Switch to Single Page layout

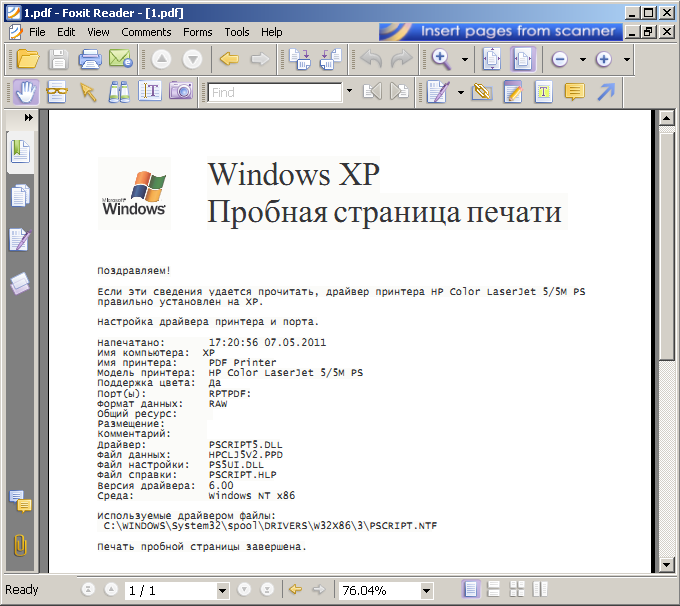point(471,590)
